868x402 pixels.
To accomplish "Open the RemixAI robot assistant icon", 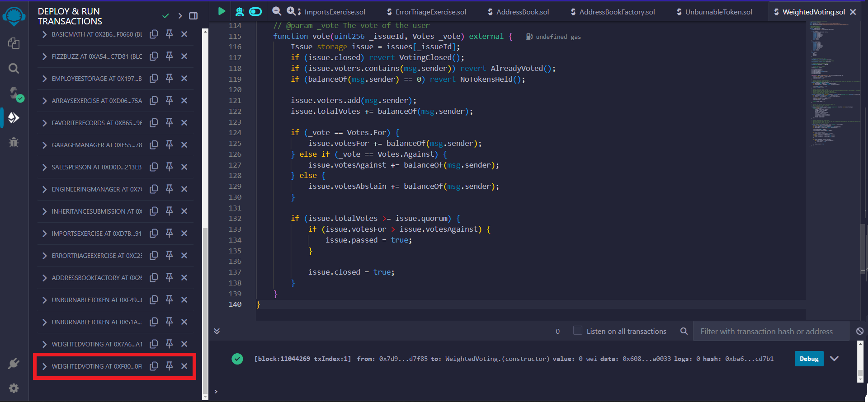I will point(240,11).
